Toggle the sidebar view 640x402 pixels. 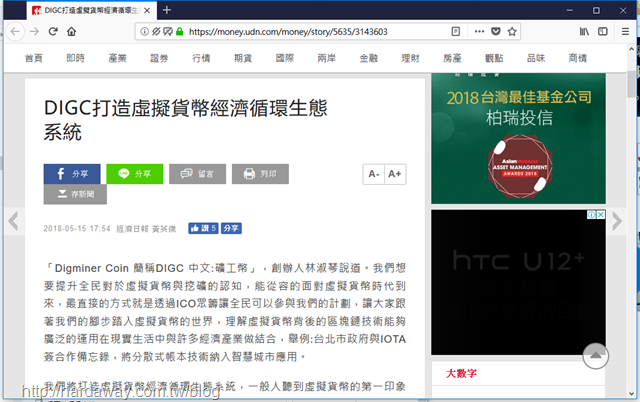603,31
